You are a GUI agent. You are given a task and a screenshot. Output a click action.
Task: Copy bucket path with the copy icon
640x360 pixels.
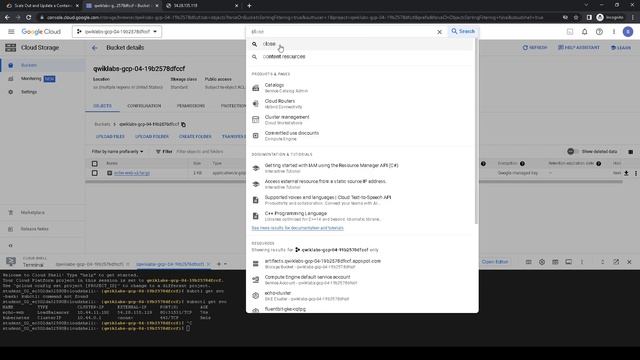coord(184,124)
